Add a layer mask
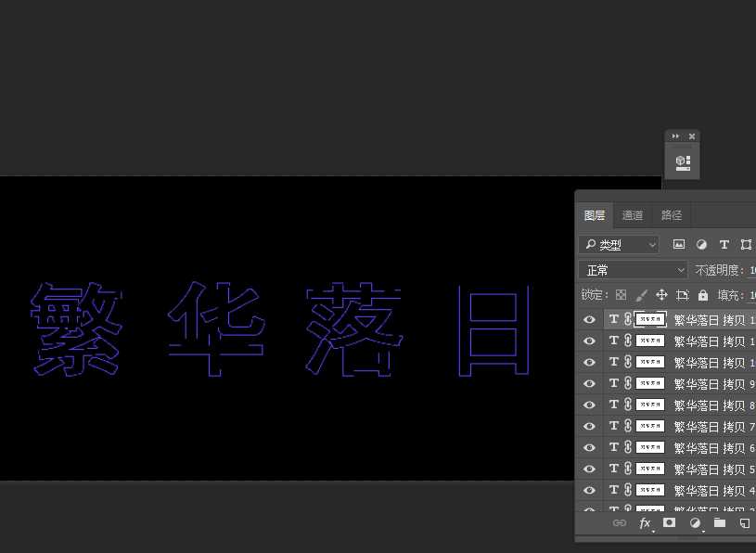 (x=671, y=522)
